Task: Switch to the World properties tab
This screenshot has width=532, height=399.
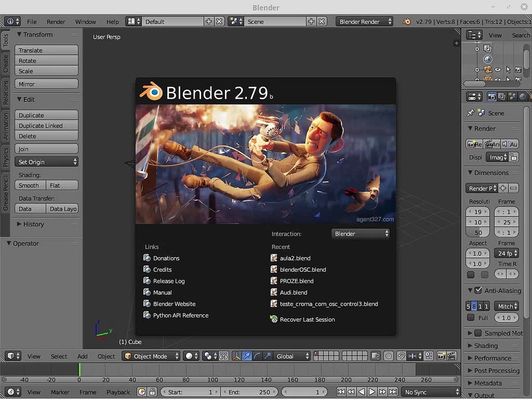Action: coord(523,96)
